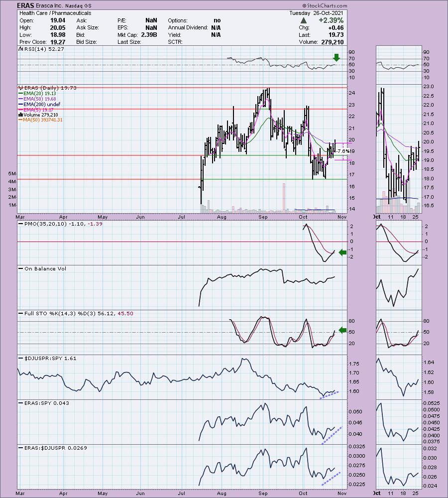Click the ERAS ticker symbol in header
Viewport: 448px width, 498px height.
[25, 5]
